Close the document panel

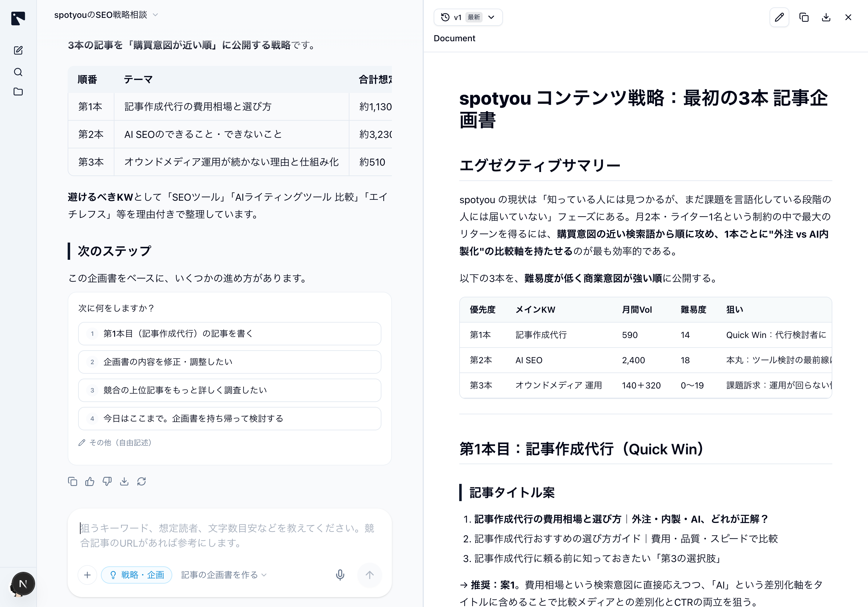pos(848,18)
